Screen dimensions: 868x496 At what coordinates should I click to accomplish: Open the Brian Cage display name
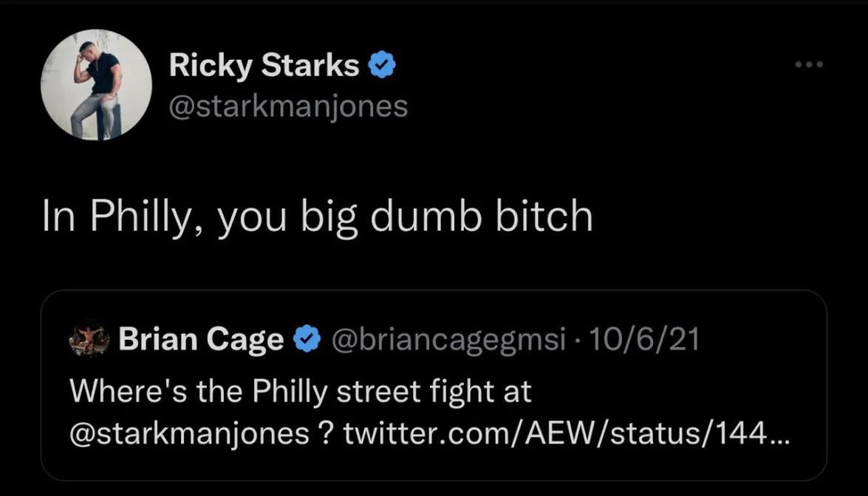(201, 339)
